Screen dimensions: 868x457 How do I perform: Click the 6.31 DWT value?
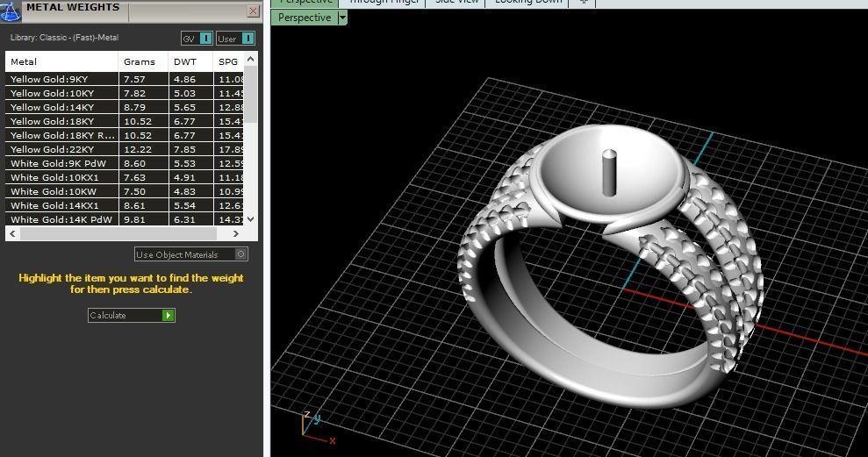pos(184,219)
